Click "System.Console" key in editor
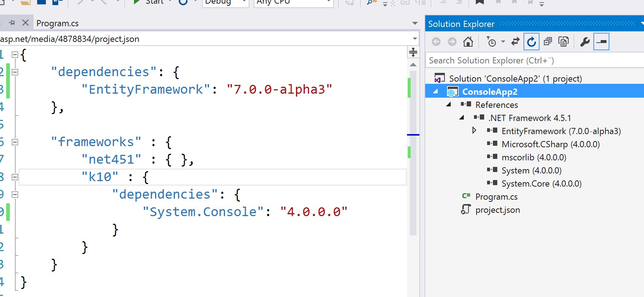This screenshot has height=297, width=644. click(203, 212)
